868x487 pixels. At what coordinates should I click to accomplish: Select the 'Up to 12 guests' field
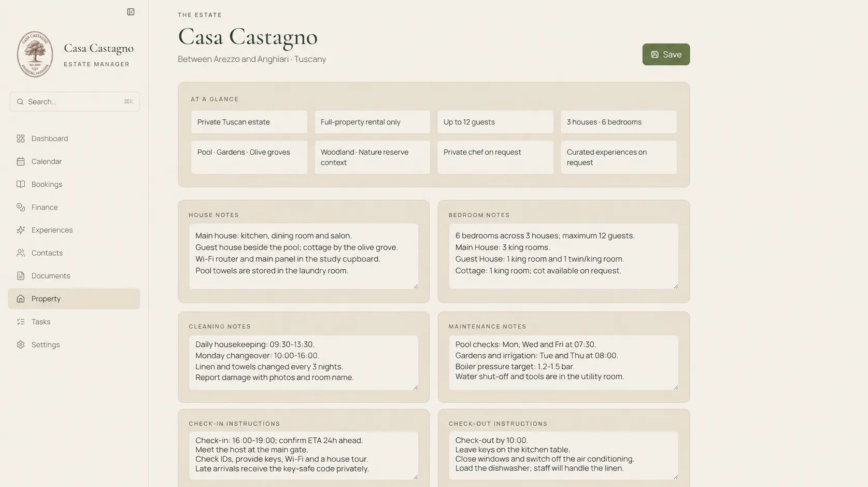click(495, 122)
